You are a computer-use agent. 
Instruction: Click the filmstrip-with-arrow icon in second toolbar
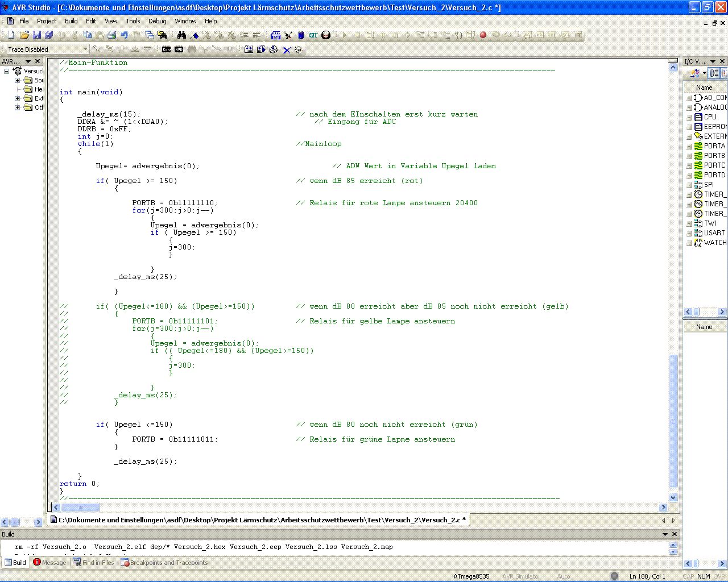(x=261, y=49)
